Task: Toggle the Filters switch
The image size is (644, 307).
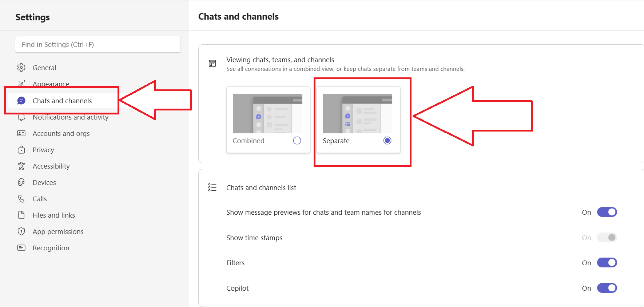Action: pyautogui.click(x=607, y=263)
